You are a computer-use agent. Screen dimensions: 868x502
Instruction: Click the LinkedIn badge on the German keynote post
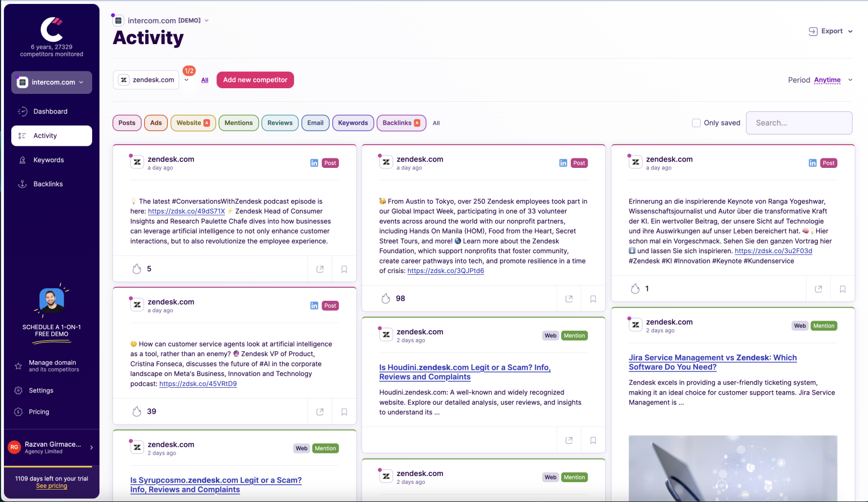point(812,163)
